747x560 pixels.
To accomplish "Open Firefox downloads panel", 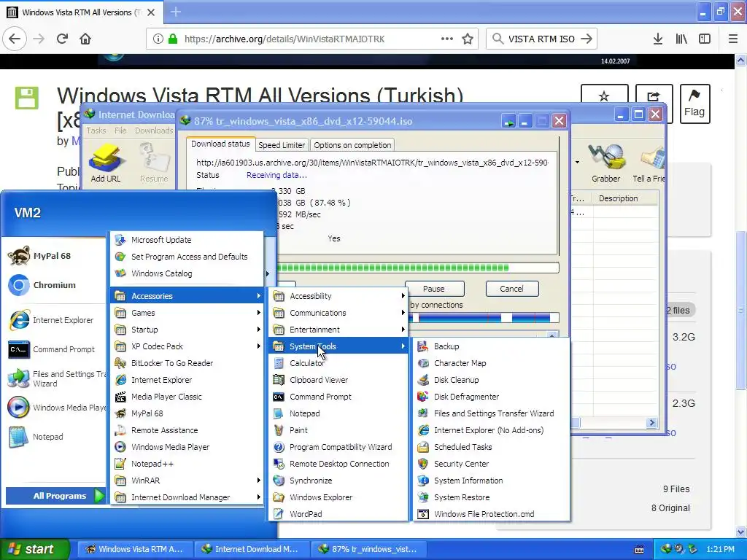I will point(658,39).
